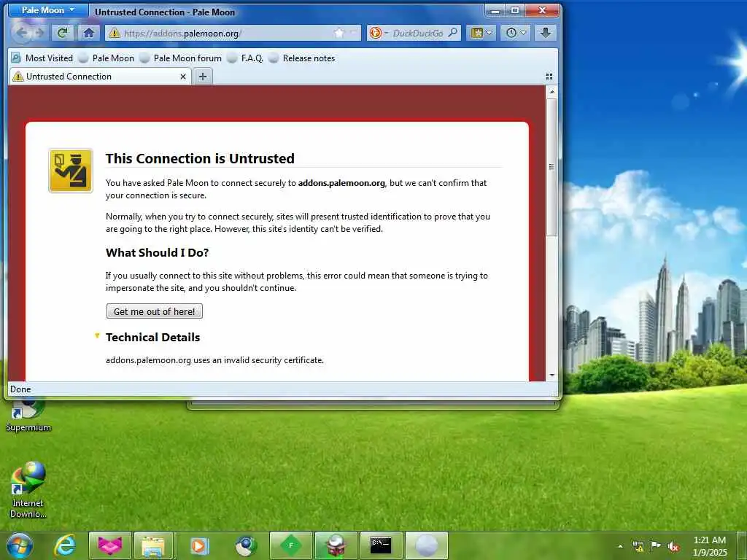Open the command prompt taskbar window

(x=381, y=545)
